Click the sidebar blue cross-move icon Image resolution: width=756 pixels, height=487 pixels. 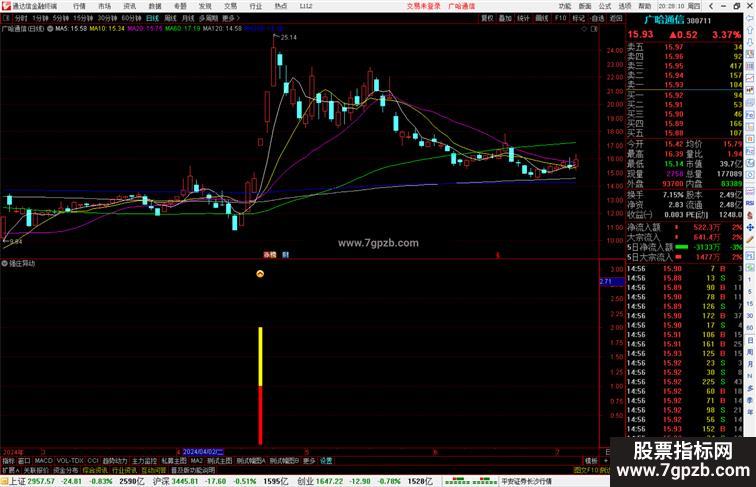tap(750, 227)
